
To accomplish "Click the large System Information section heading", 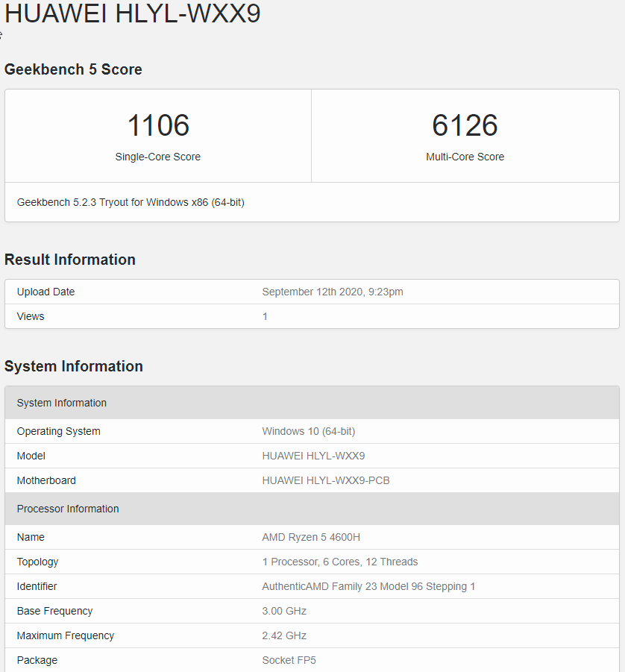I will coord(74,366).
